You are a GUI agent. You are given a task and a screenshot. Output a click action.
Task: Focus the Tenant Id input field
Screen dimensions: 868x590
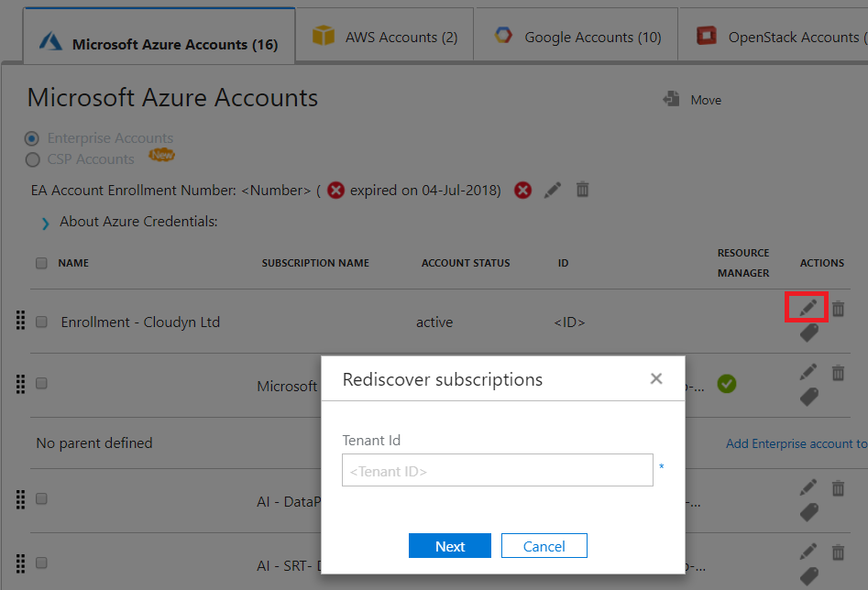point(497,471)
